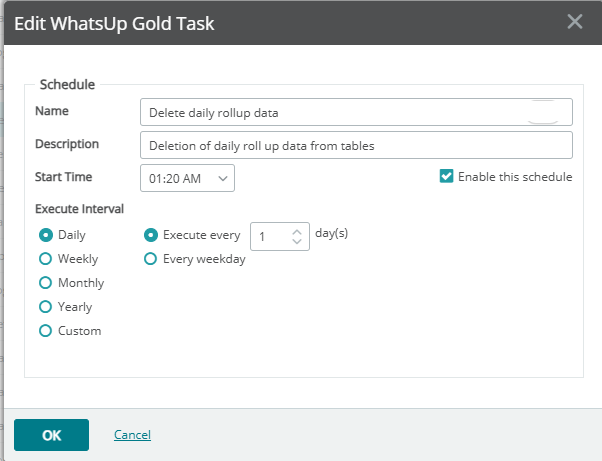
Task: Click the Cancel link
Action: pyautogui.click(x=132, y=435)
